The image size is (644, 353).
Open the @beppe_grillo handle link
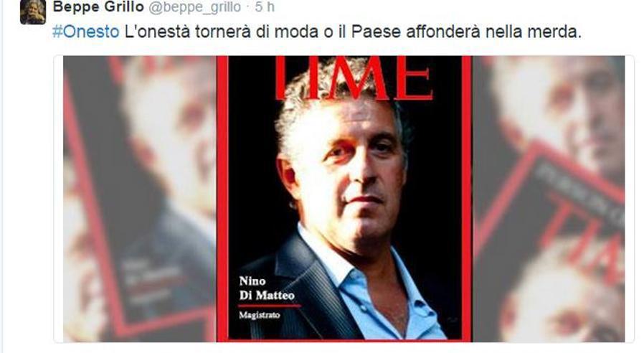(x=194, y=7)
